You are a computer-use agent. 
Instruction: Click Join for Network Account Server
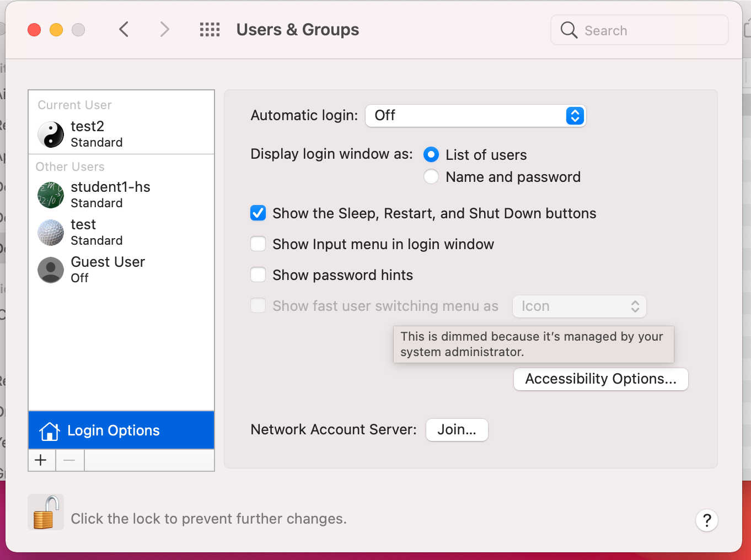(457, 430)
